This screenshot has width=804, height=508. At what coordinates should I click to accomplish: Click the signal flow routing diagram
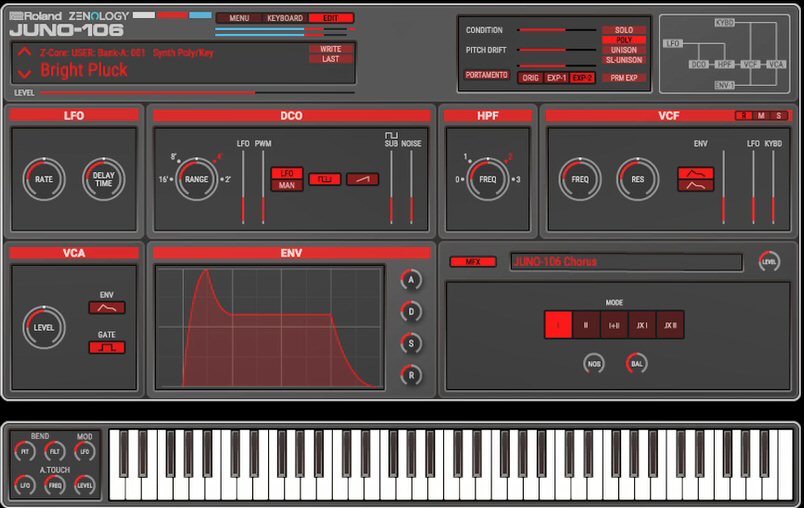click(725, 54)
